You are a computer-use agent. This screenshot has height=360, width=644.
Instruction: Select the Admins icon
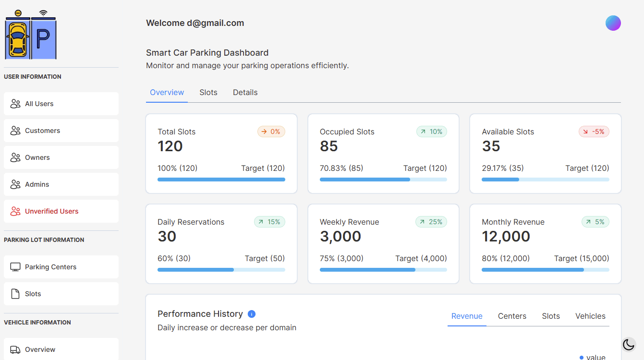pyautogui.click(x=14, y=184)
